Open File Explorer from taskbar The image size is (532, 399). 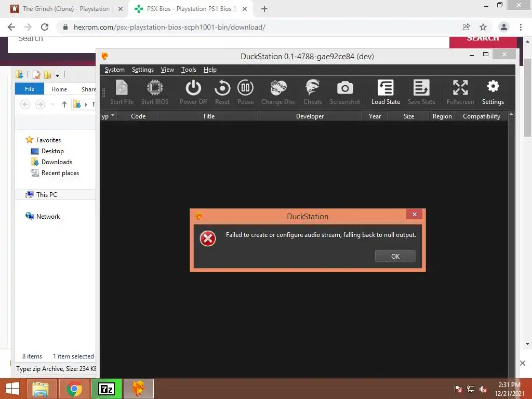[41, 389]
